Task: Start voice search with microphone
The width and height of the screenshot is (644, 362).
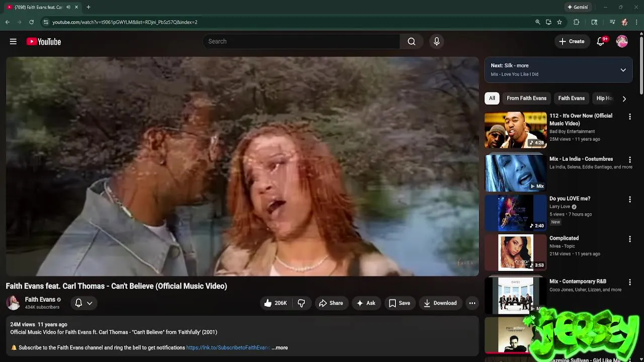Action: 437,42
